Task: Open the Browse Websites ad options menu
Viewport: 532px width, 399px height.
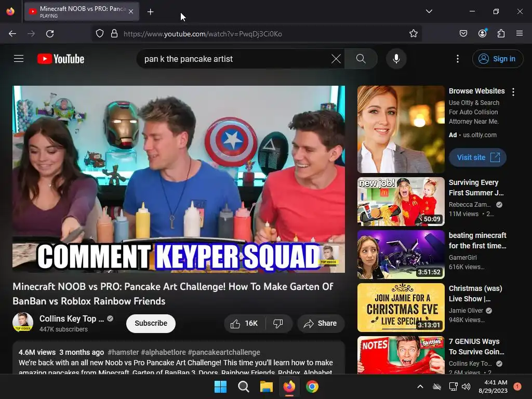Action: pos(513,92)
